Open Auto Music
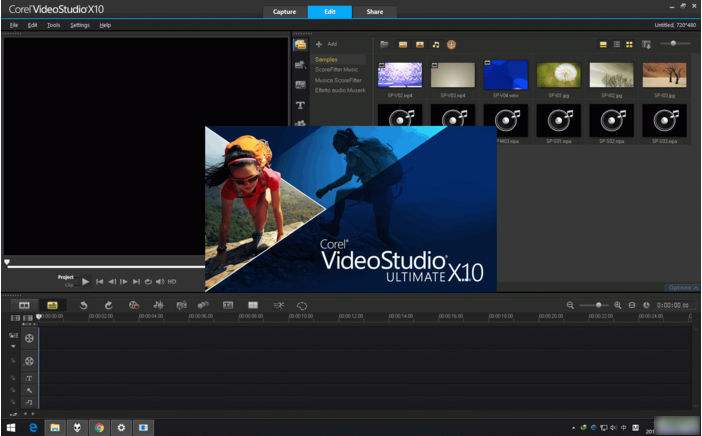The width and height of the screenshot is (702, 436). (181, 305)
